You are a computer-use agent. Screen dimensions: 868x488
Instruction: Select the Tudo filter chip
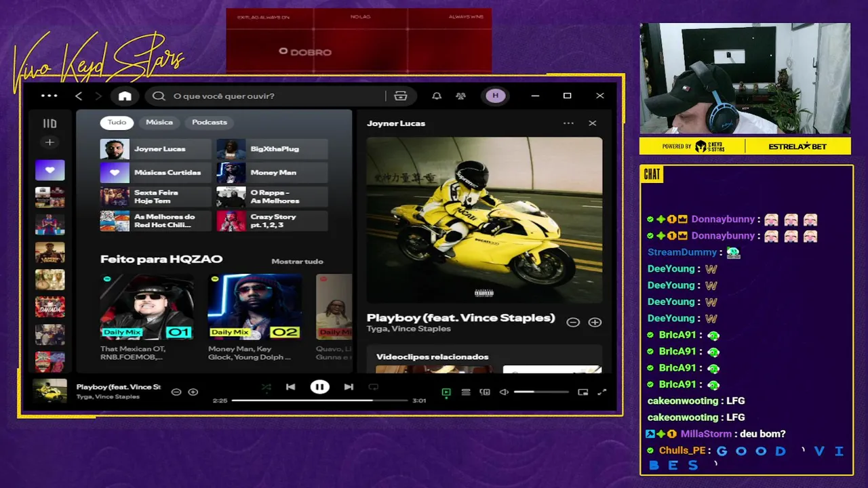117,122
